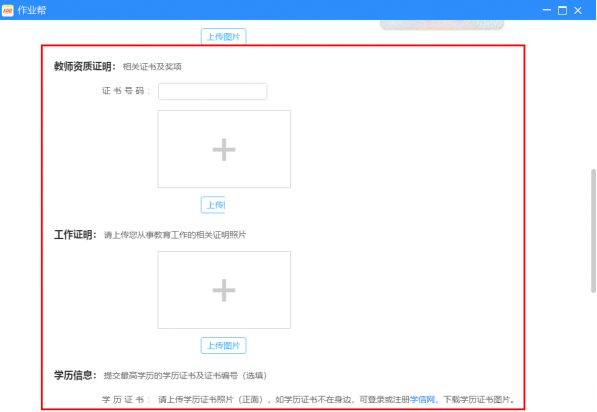Focus the 证书号码 input field

point(212,91)
